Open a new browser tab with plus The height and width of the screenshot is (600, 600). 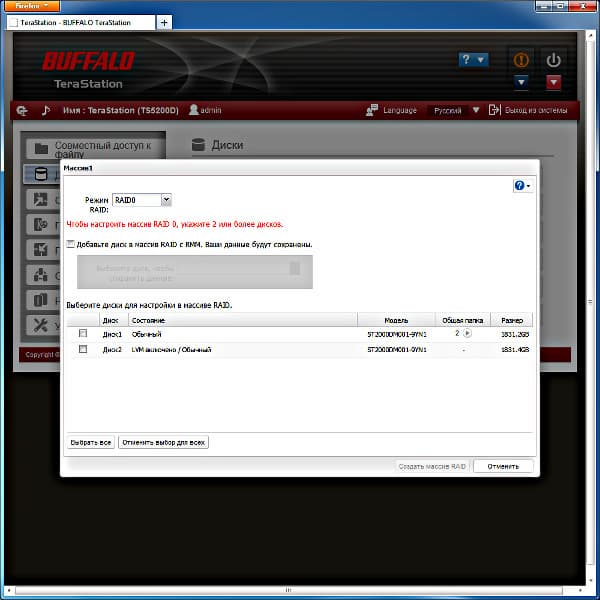pyautogui.click(x=164, y=23)
